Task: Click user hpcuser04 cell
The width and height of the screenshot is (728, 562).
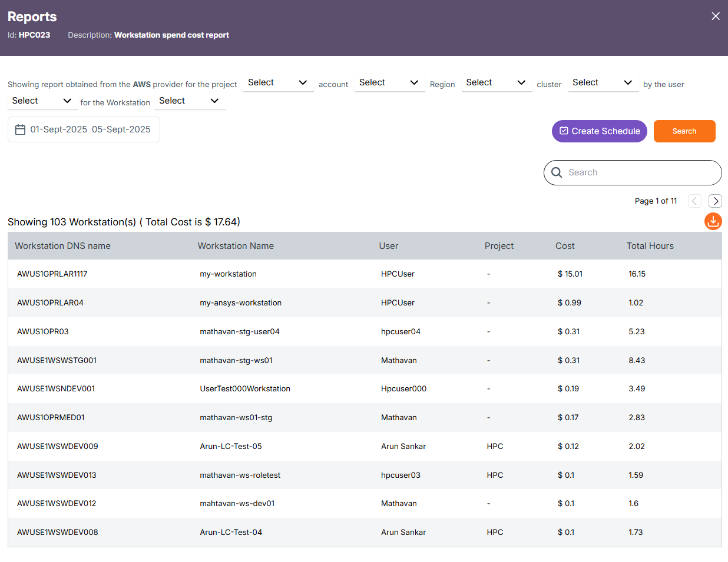Action: point(401,331)
